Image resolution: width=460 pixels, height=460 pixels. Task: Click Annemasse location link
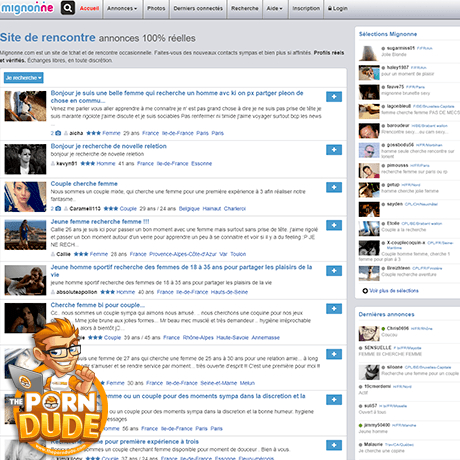266,337
